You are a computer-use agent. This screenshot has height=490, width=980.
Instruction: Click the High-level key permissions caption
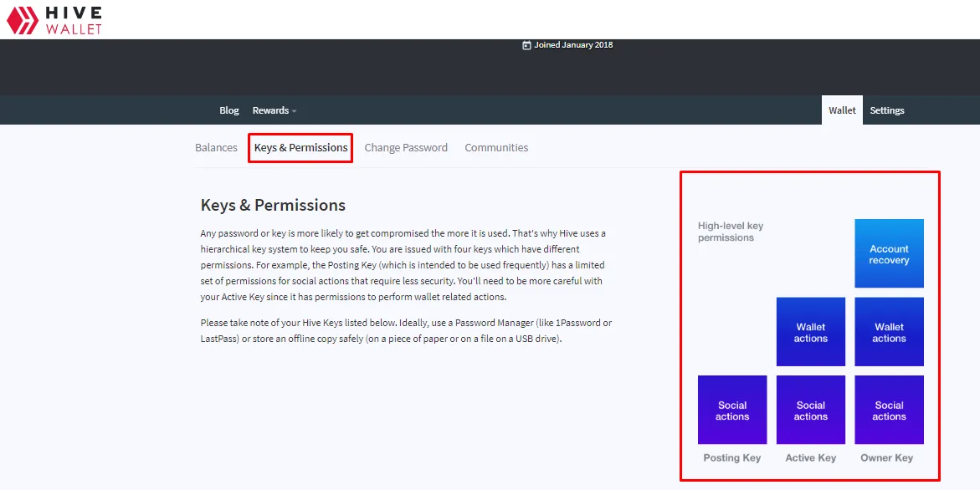tap(731, 232)
